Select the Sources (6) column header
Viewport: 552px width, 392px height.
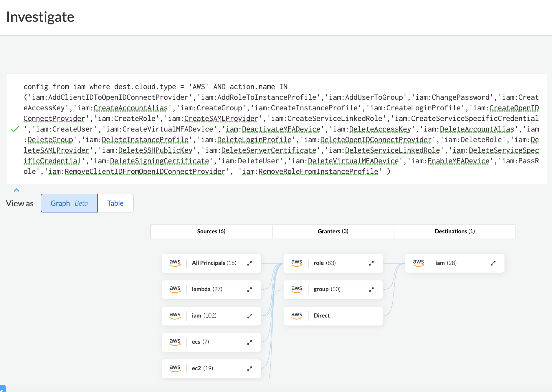pos(211,232)
